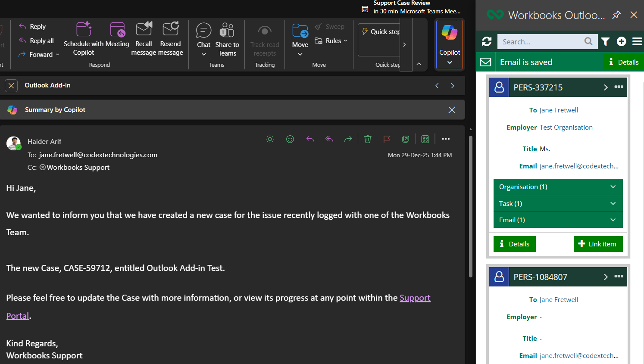Click the Workbooks Search input field
The height and width of the screenshot is (364, 644).
[x=541, y=42]
